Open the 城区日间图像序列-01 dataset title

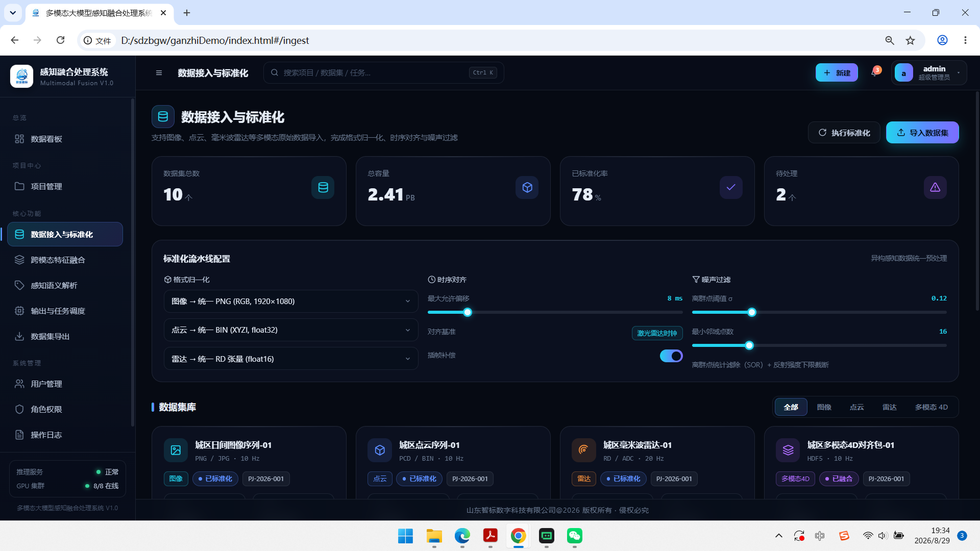233,445
